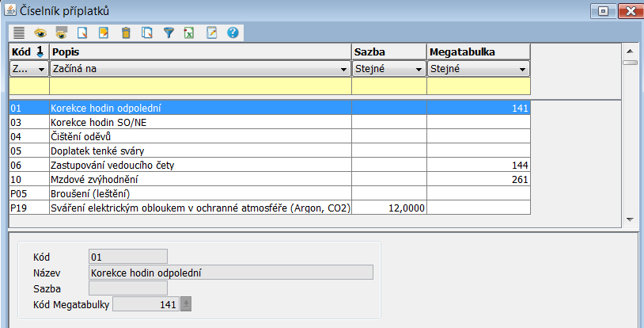Open the blue question mark help

[x=232, y=32]
